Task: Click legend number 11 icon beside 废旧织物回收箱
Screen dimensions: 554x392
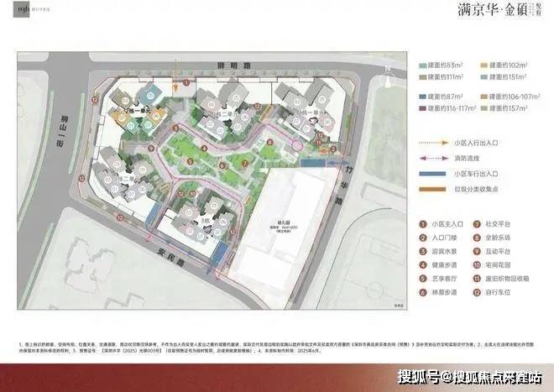Action: coord(477,279)
